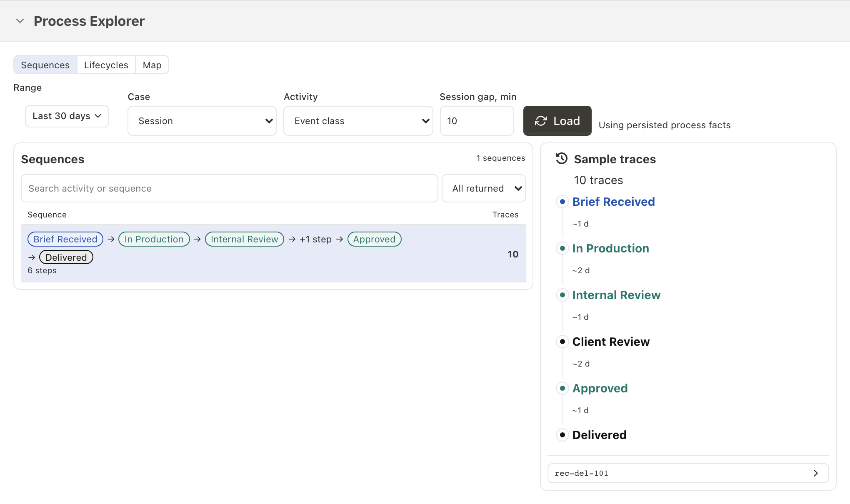Click the Traces column header

505,215
